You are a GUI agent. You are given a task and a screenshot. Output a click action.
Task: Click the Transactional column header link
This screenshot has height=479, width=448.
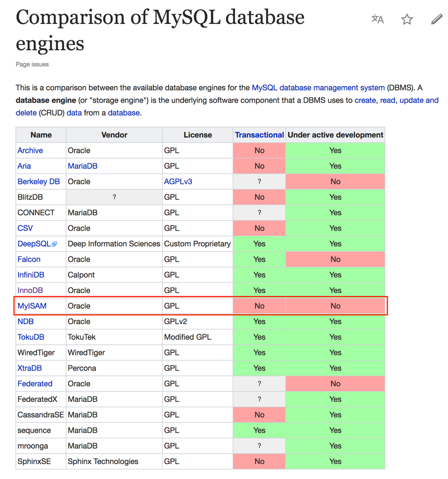[259, 135]
